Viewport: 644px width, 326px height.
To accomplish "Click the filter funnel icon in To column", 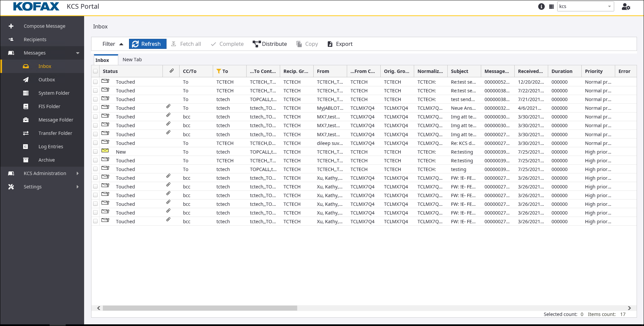I will (219, 71).
